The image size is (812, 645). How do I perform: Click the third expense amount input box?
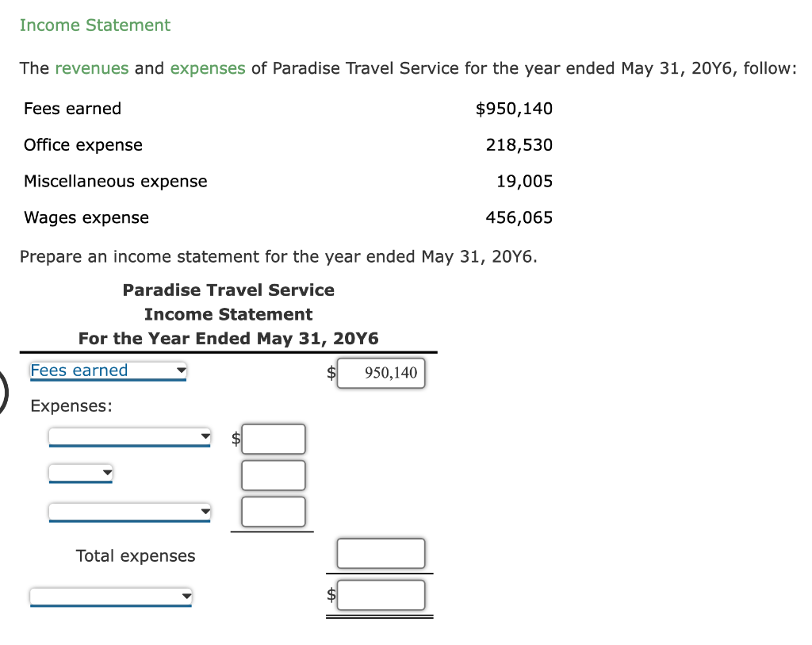(x=273, y=511)
